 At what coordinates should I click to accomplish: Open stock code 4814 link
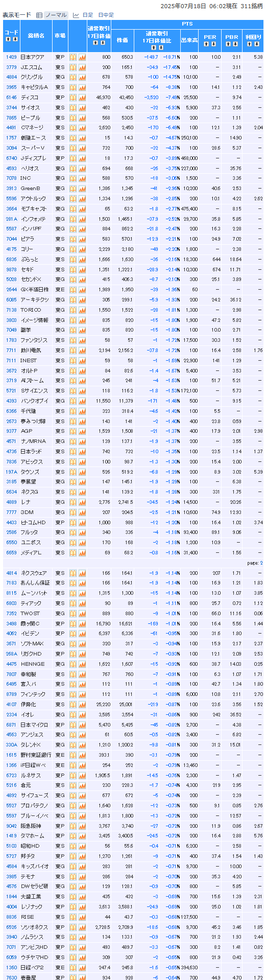(11, 573)
